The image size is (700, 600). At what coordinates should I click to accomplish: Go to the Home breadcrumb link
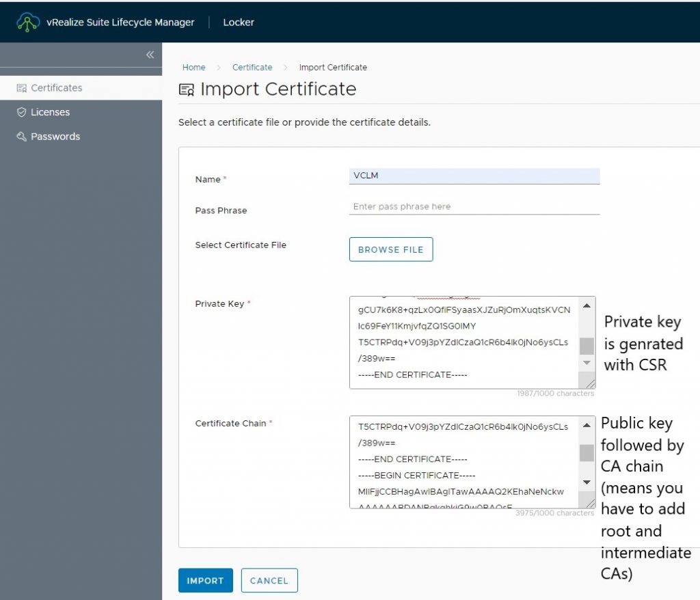(x=193, y=68)
